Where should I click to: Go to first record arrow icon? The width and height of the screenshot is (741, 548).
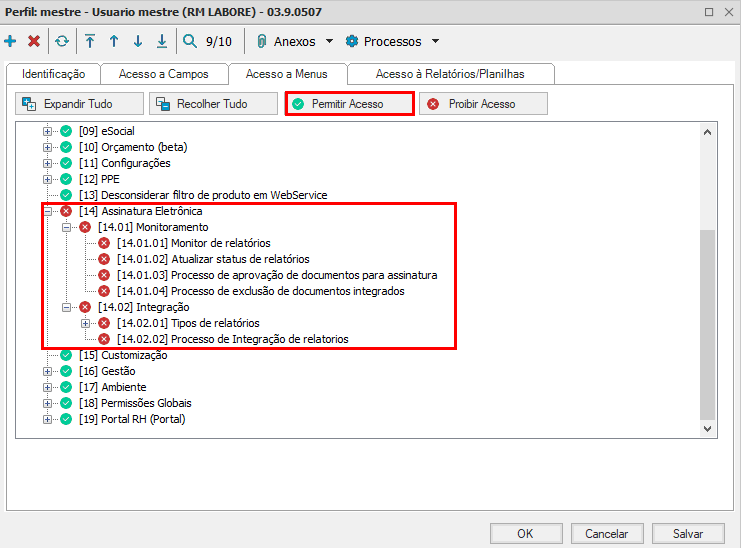click(x=90, y=41)
